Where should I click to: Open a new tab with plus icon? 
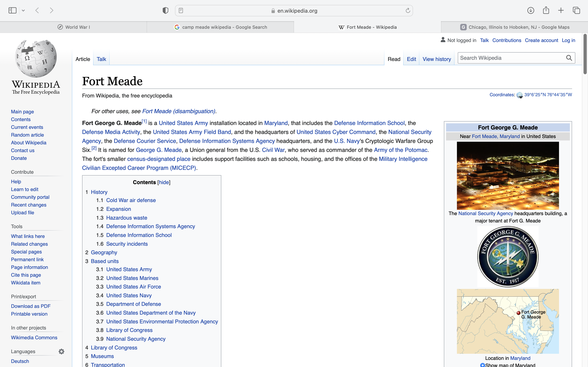point(561,10)
